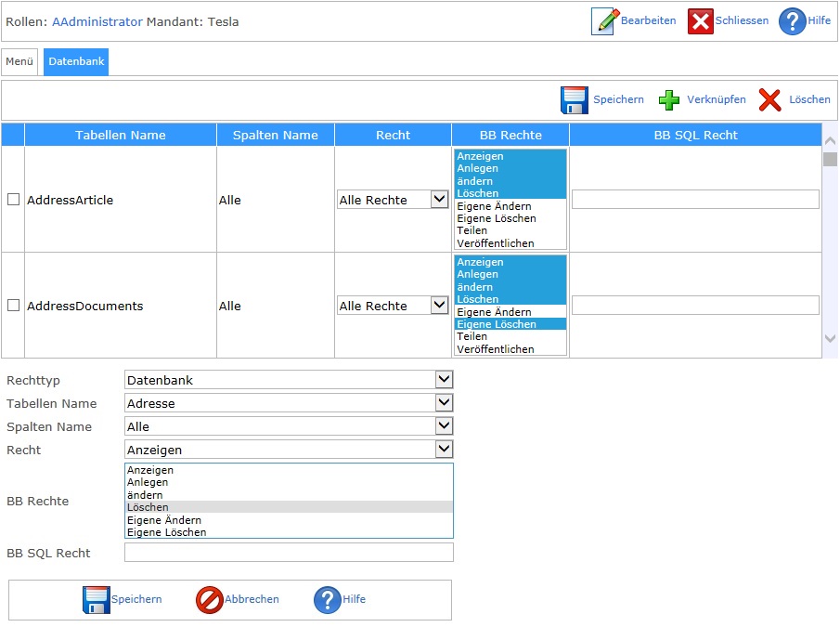Select the Datenbank tab

(76, 62)
